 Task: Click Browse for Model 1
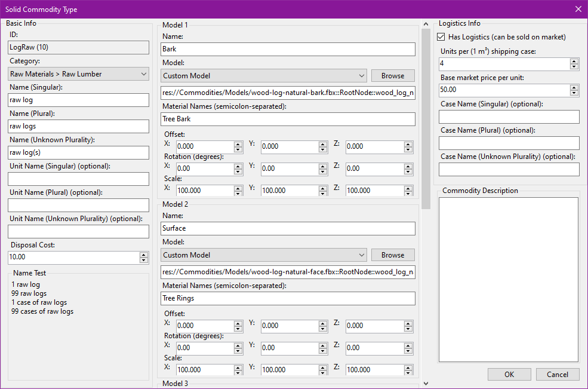pyautogui.click(x=393, y=75)
